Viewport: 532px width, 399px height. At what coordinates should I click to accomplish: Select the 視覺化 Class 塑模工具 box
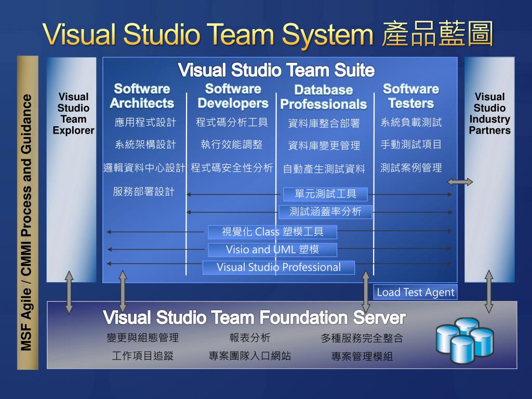[x=272, y=232]
